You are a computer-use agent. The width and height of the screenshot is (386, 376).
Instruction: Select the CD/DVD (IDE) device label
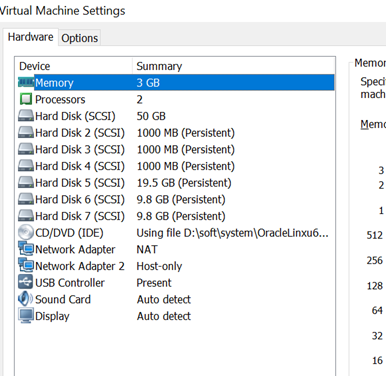pos(69,233)
